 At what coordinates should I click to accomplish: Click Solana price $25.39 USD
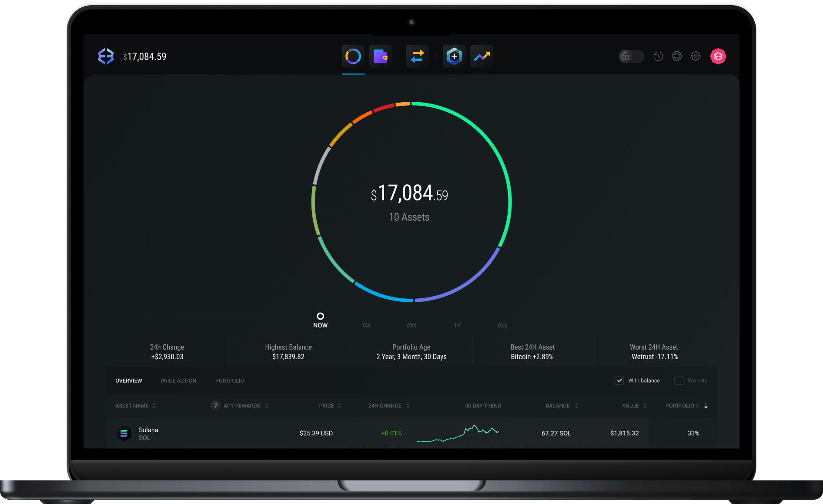click(316, 434)
